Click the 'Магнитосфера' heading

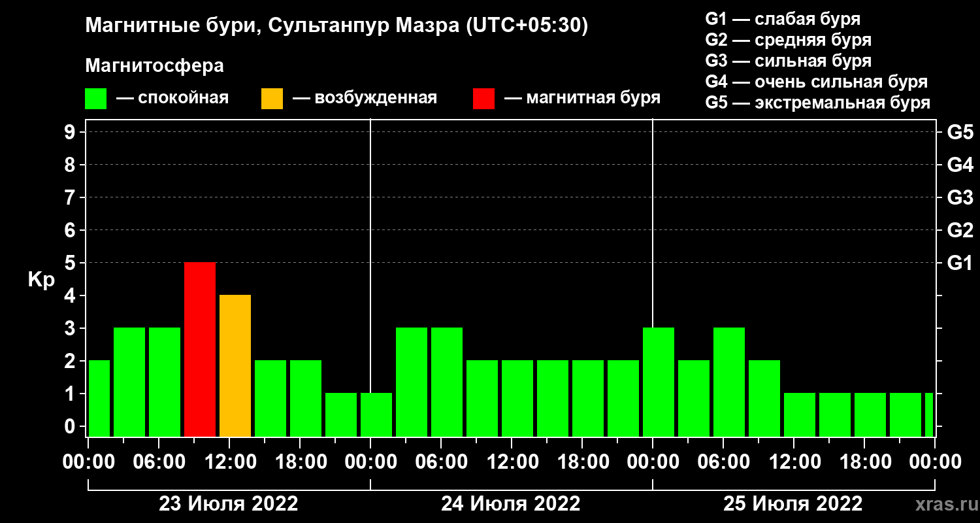tap(154, 66)
